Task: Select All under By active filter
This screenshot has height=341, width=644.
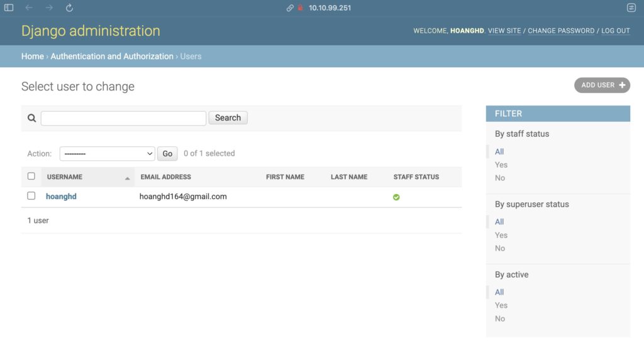Action: 499,292
